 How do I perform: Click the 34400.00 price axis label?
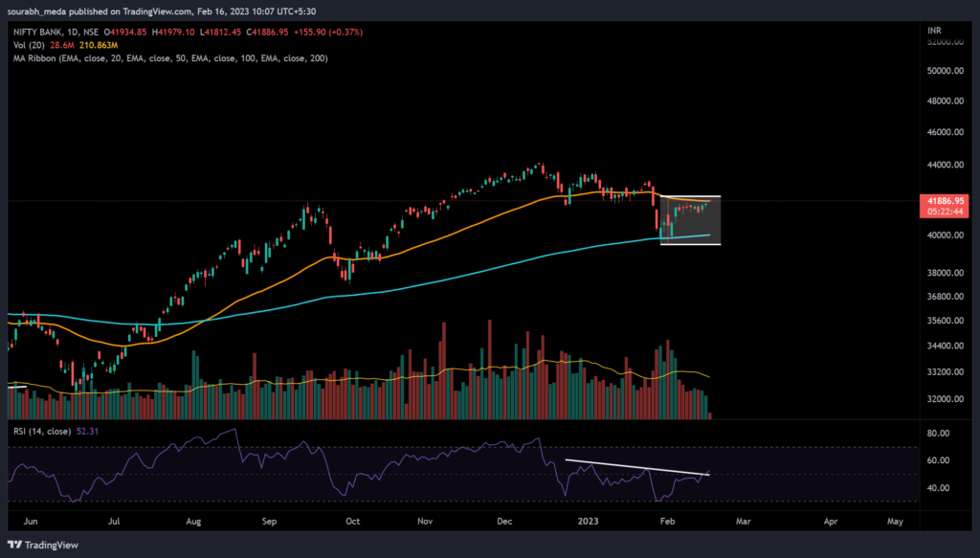tap(945, 346)
